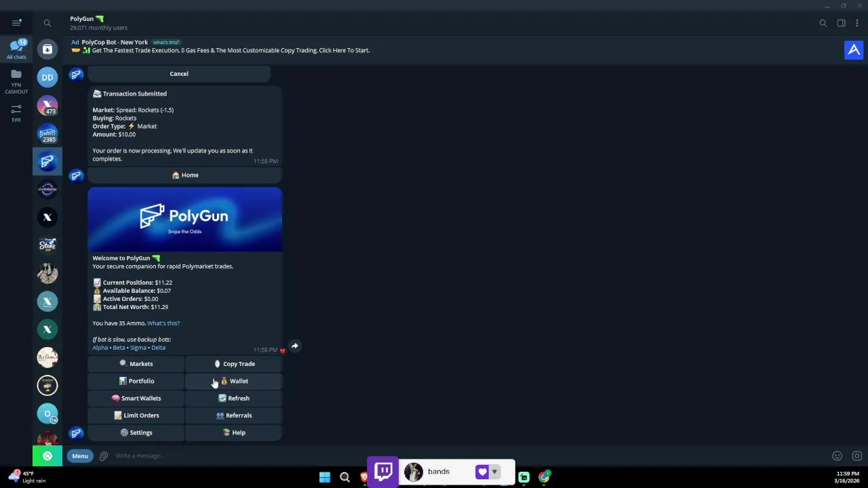
Task: Open the main hamburger menu
Action: pos(16,23)
